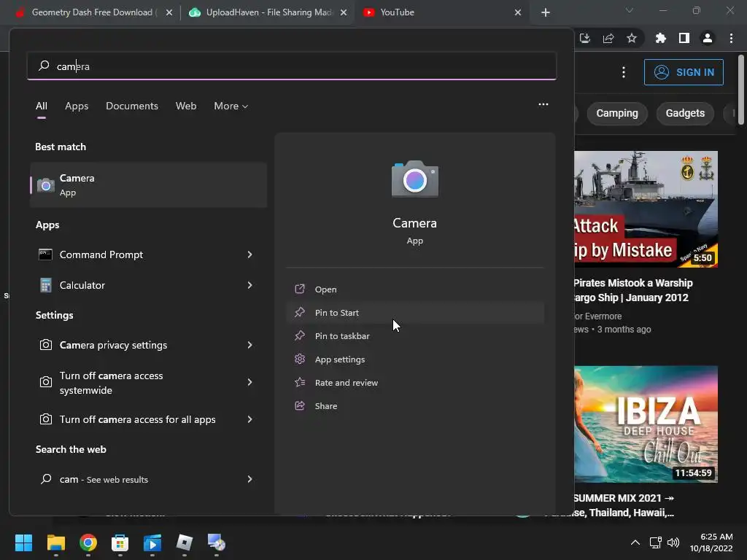Screen dimensions: 747x560
Task: Open Roblox icon on the taskbar
Action: (x=185, y=542)
